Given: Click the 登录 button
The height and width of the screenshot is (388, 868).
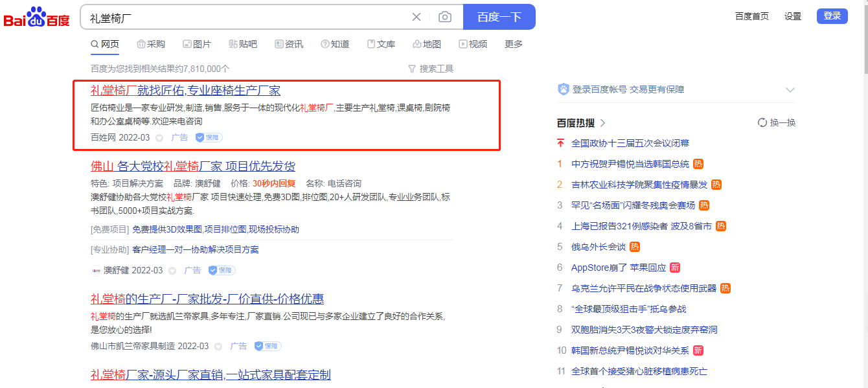Looking at the screenshot, I should (x=832, y=16).
